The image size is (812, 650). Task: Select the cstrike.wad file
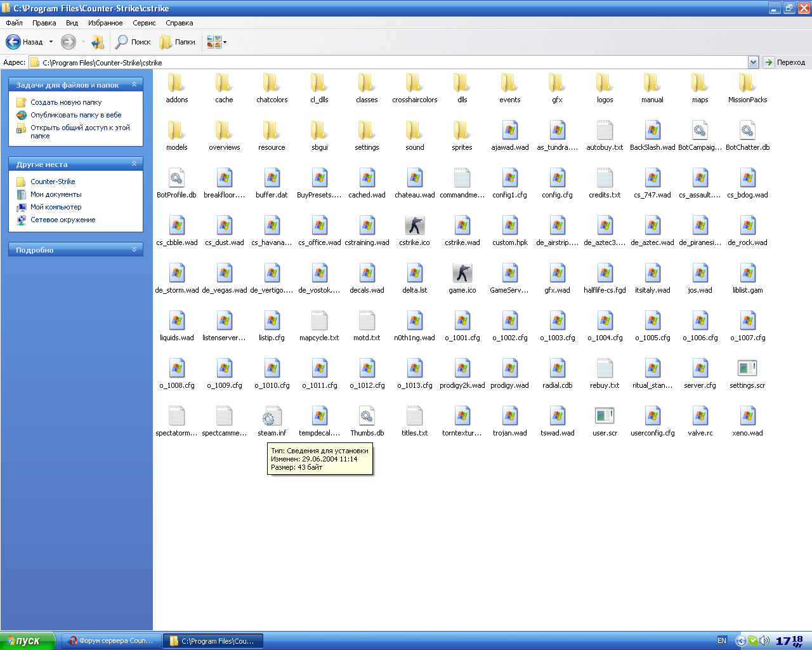462,231
